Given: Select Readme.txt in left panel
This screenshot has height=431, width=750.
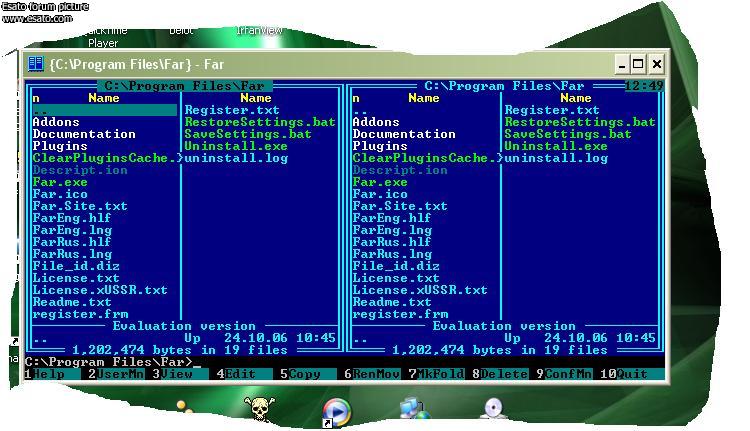Looking at the screenshot, I should tap(72, 302).
